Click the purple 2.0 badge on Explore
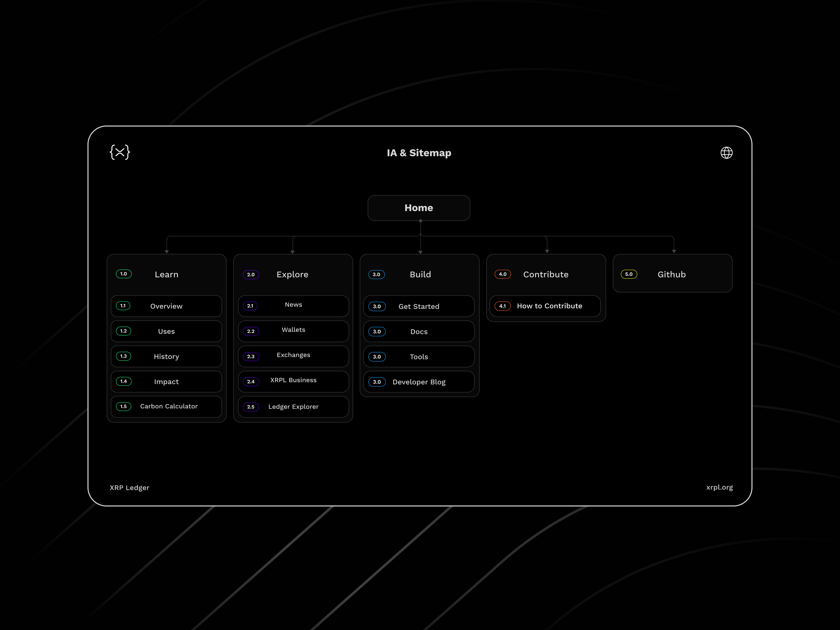This screenshot has height=630, width=840. pyautogui.click(x=251, y=275)
